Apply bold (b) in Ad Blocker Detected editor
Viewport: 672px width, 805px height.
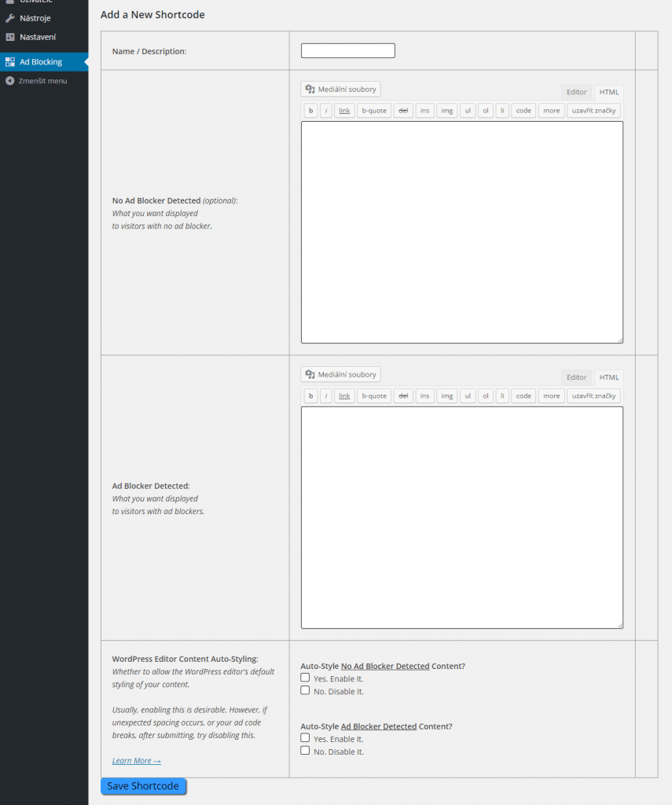coord(310,396)
